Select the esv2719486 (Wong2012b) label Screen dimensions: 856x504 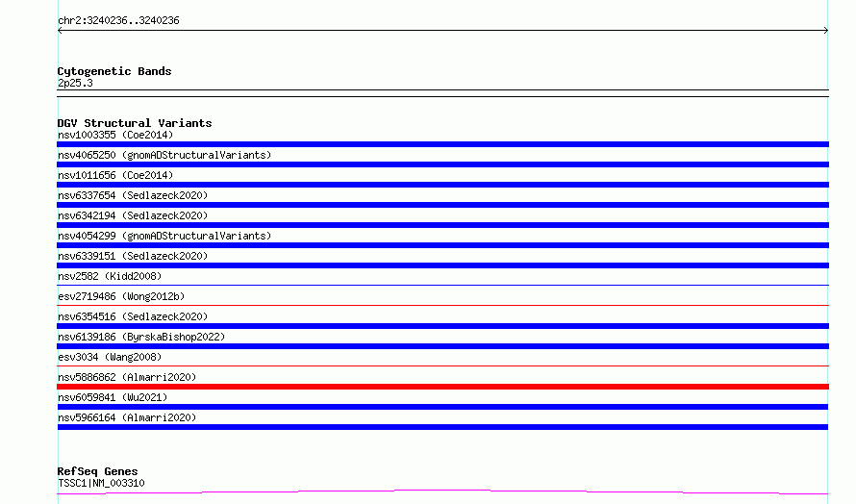tap(121, 296)
